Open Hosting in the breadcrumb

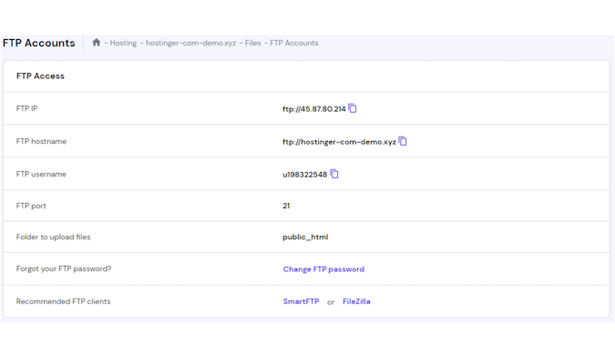click(x=123, y=43)
